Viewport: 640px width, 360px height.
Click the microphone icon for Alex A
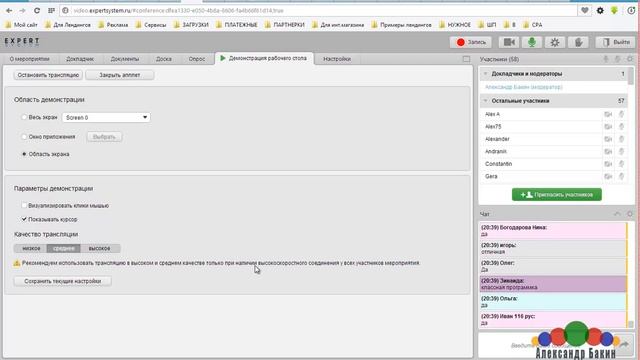[621, 114]
